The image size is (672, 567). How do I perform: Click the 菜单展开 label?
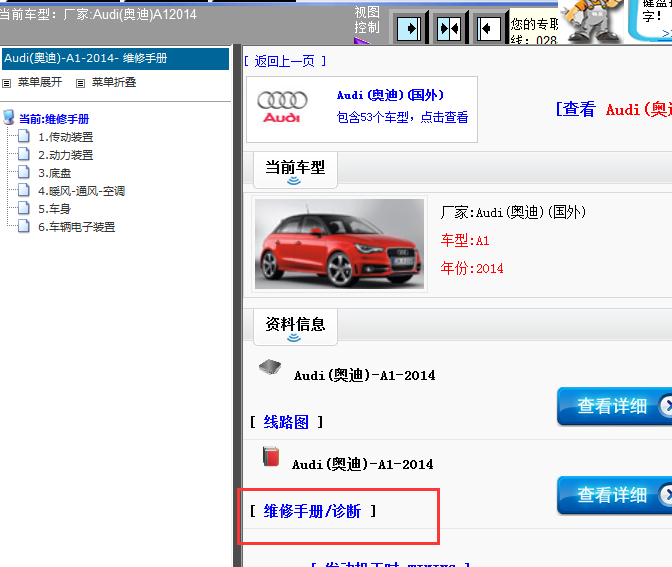coord(40,82)
